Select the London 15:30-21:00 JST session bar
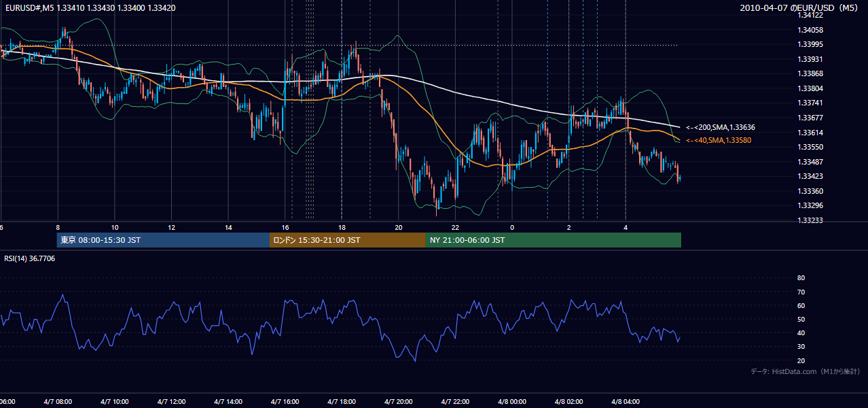Viewport: 868px width, 408px height. [x=348, y=240]
